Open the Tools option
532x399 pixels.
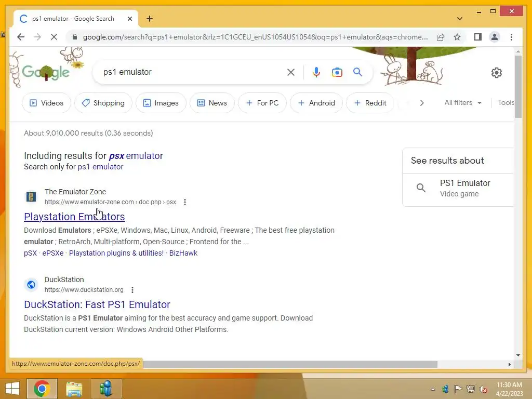[x=506, y=102]
